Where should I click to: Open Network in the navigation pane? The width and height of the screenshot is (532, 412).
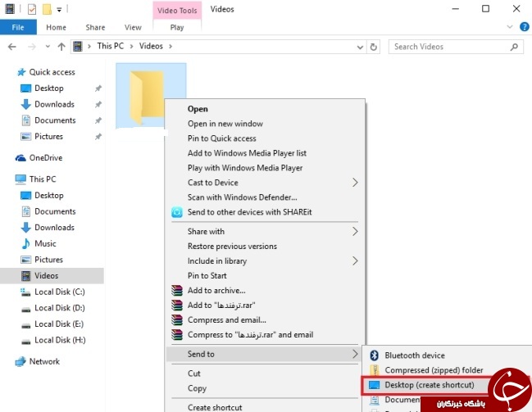(38, 361)
